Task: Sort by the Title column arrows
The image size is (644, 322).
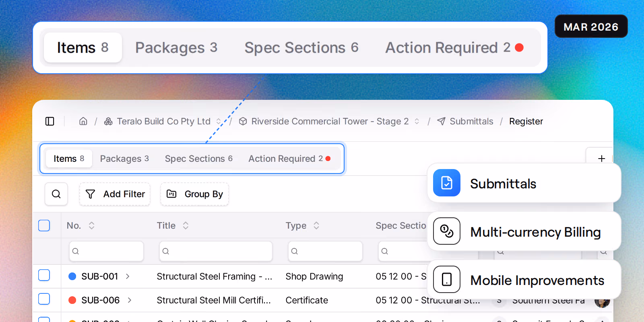Action: click(186, 225)
